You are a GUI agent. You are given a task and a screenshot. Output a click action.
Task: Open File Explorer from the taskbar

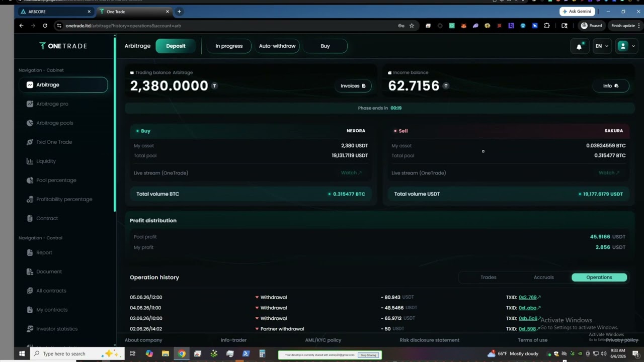coord(166,354)
